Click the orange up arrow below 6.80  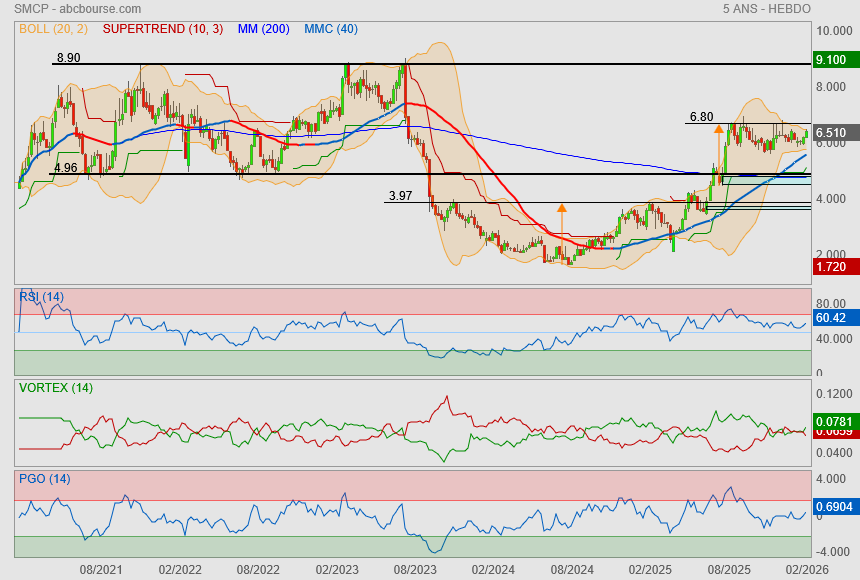(718, 129)
